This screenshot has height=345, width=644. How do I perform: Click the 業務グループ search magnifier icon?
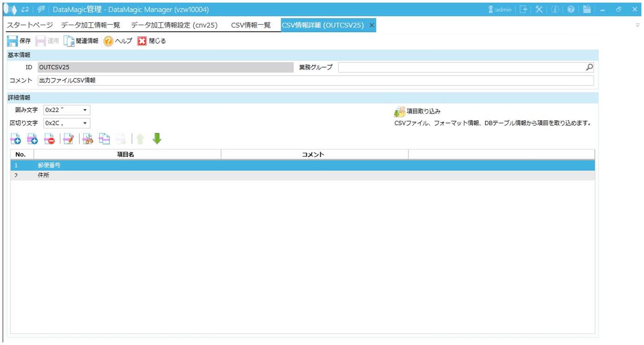[589, 67]
